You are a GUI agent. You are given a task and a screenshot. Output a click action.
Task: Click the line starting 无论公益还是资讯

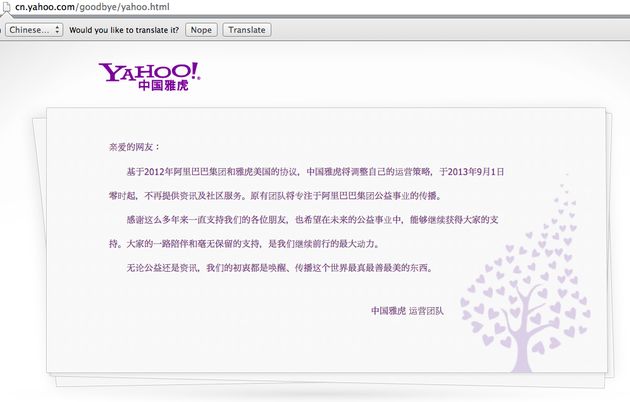[280, 268]
